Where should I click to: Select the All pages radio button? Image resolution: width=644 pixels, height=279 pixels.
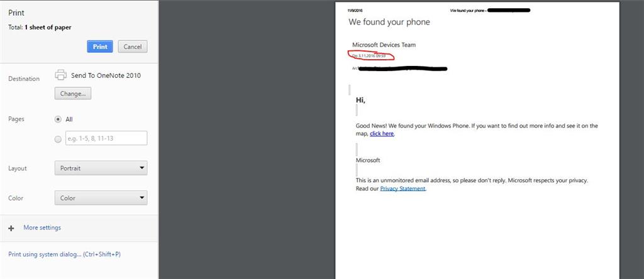pos(58,119)
